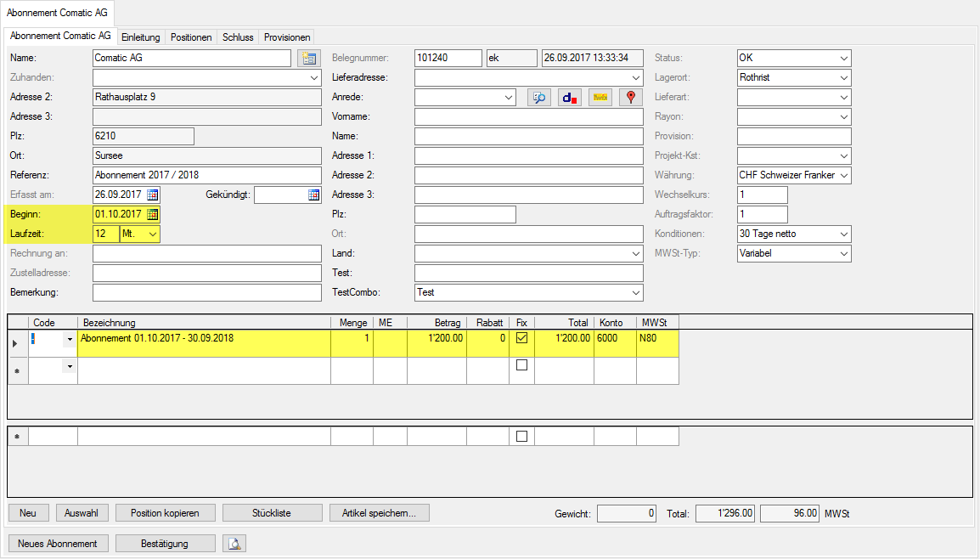
Task: Click the Neues Abonnement button
Action: (x=58, y=544)
